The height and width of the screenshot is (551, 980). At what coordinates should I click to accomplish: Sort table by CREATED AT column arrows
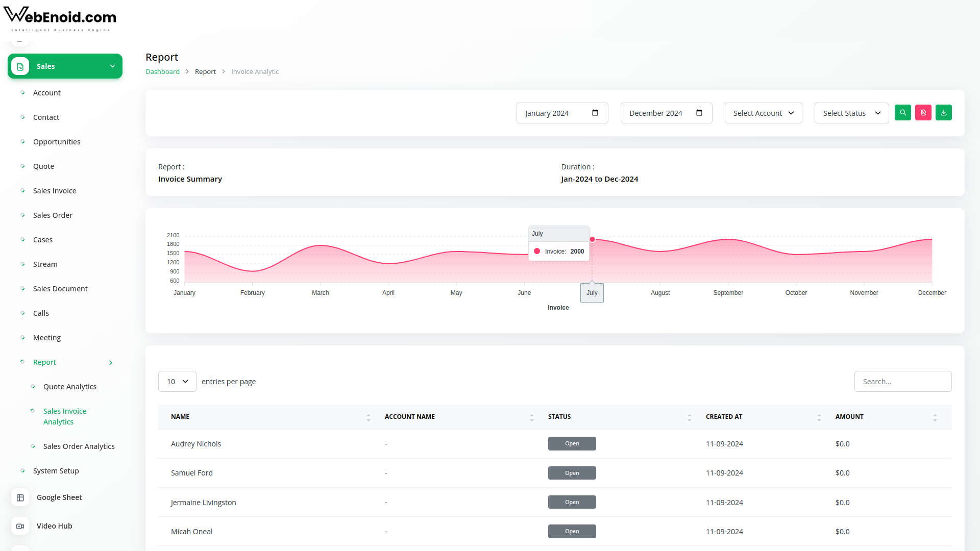point(819,417)
